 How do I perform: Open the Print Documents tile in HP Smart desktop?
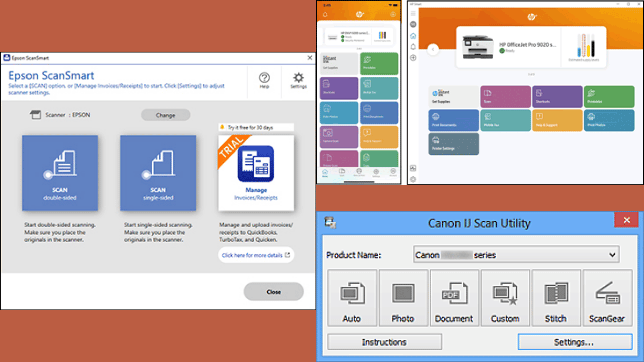pos(453,120)
